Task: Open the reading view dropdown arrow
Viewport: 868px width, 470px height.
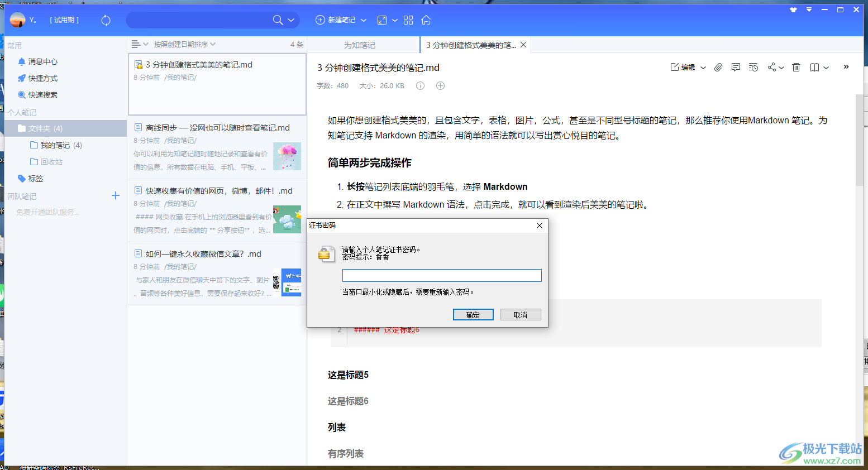Action: [x=826, y=68]
